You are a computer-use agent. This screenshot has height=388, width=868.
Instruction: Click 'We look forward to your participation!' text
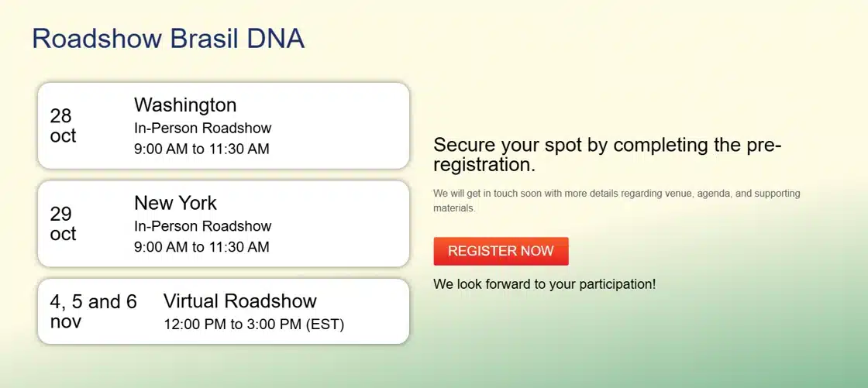pos(544,284)
